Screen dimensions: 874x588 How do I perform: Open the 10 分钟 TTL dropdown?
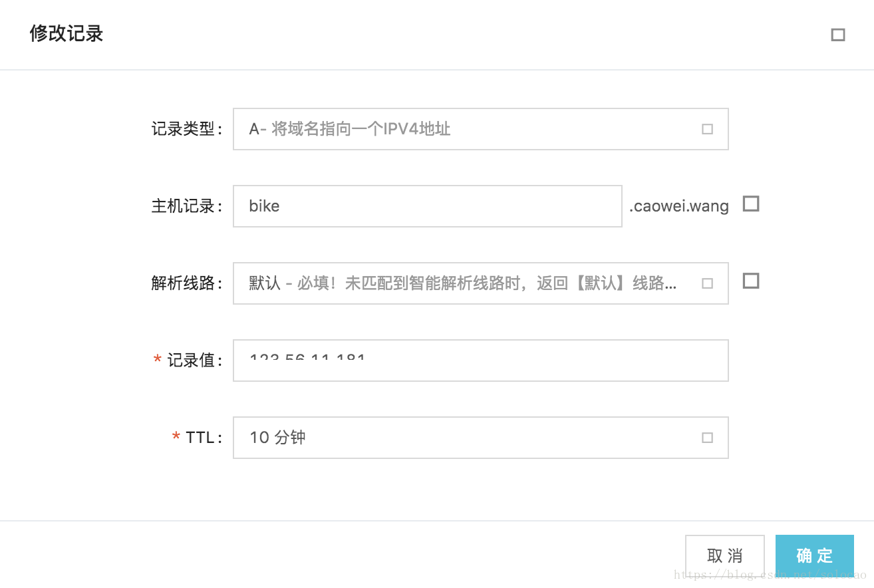coord(481,438)
